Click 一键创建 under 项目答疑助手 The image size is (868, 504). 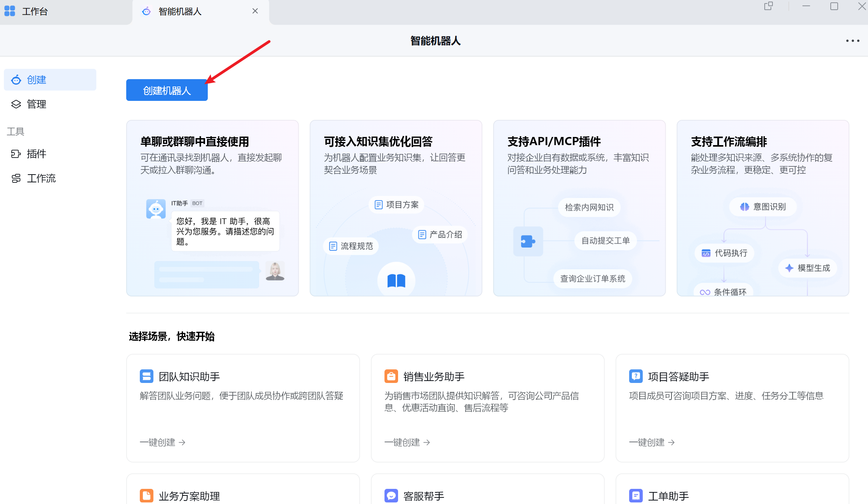(652, 442)
